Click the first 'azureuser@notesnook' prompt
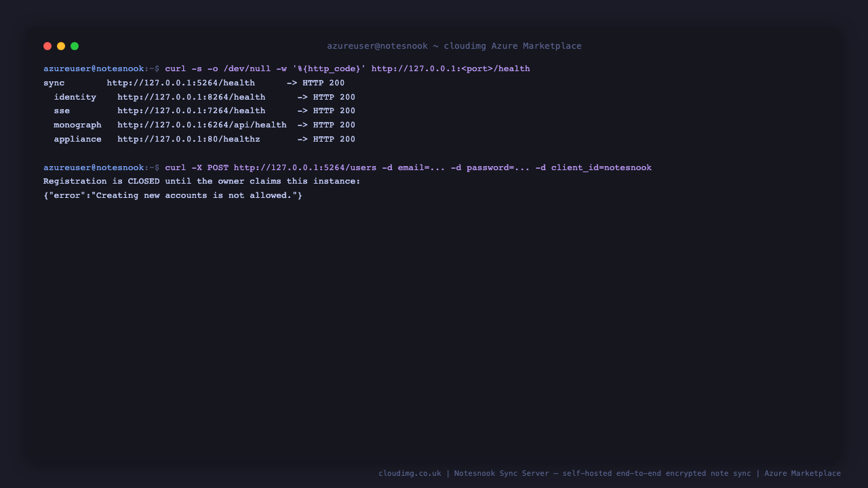 coord(94,69)
